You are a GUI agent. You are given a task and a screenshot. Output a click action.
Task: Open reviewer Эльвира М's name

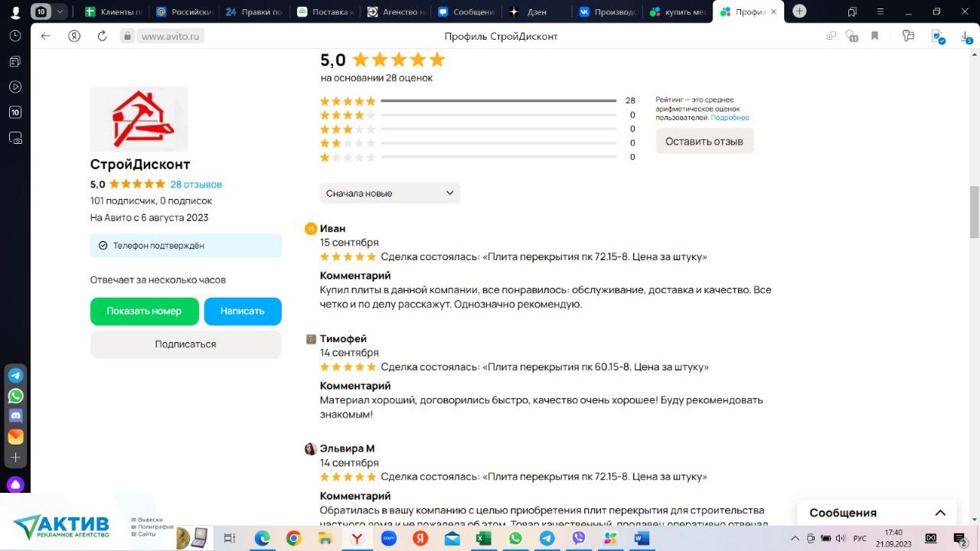pos(347,448)
